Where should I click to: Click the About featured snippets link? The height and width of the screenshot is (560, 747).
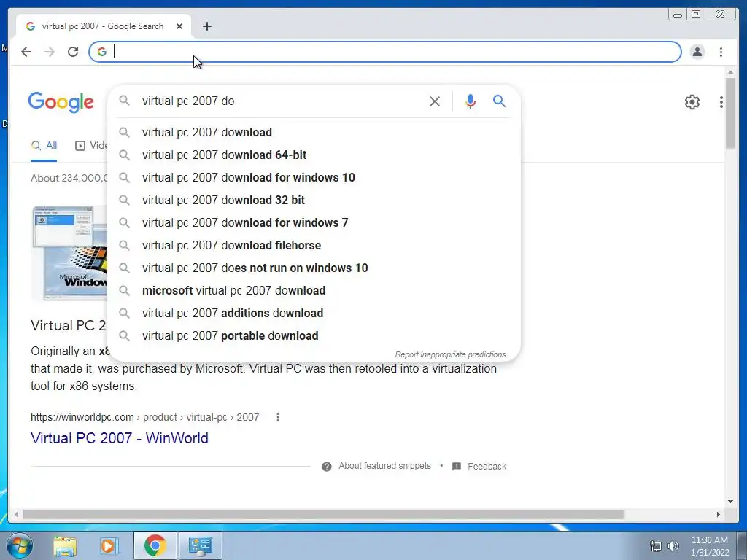point(384,466)
